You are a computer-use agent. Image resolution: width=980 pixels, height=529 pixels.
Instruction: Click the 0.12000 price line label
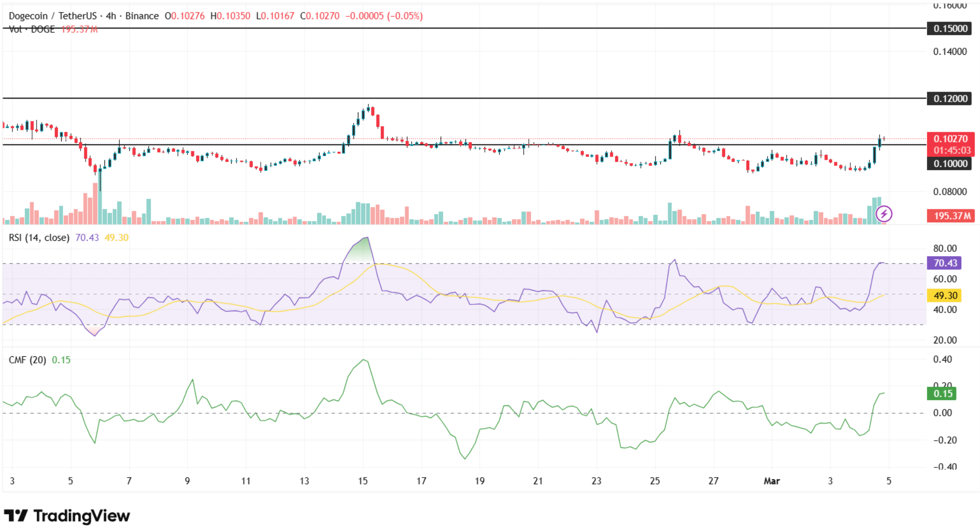949,99
